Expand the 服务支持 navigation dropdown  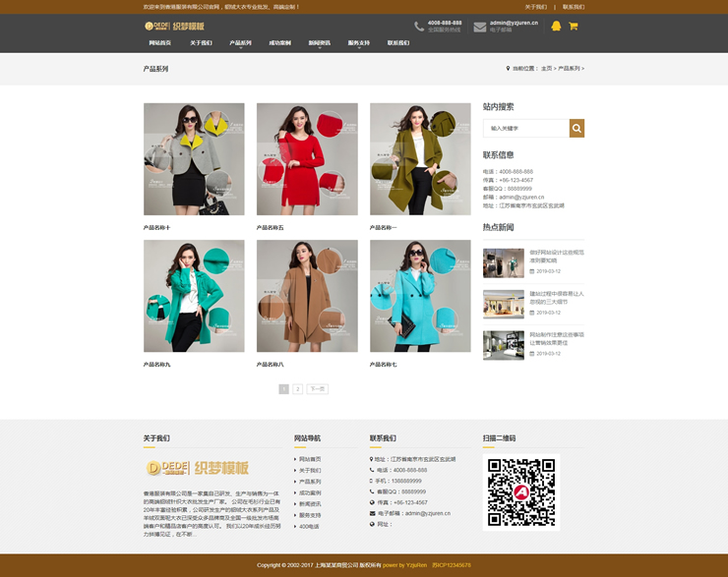coord(358,43)
